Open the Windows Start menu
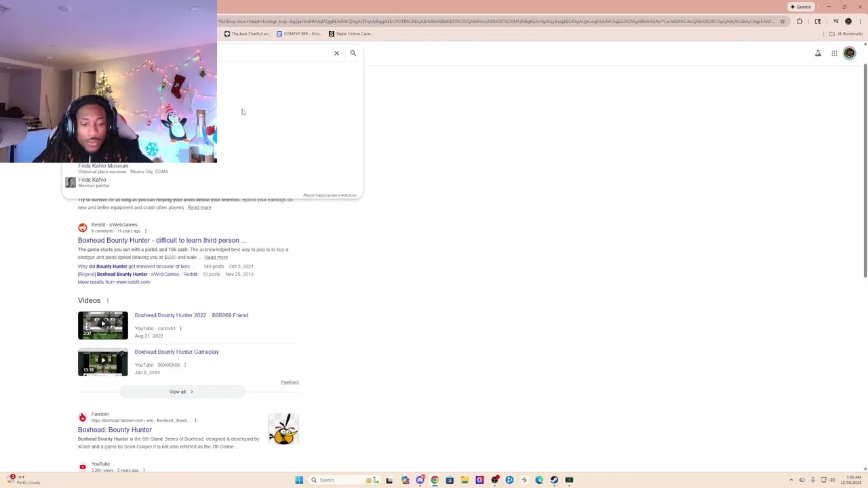This screenshot has height=488, width=868. (x=299, y=480)
